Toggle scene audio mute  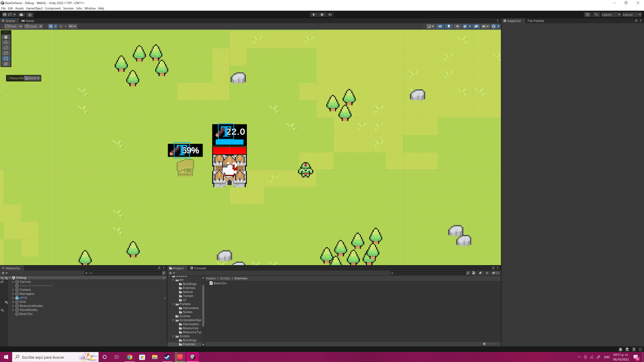coord(457,26)
